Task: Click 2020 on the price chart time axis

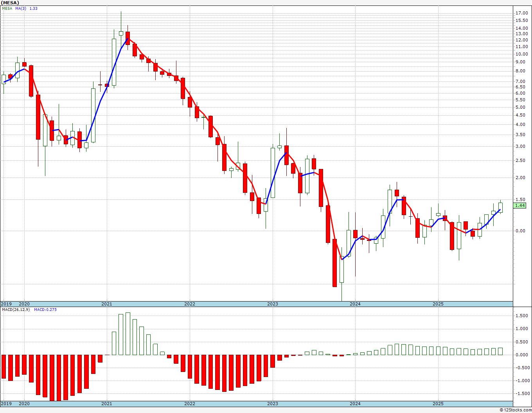Action: 24,304
